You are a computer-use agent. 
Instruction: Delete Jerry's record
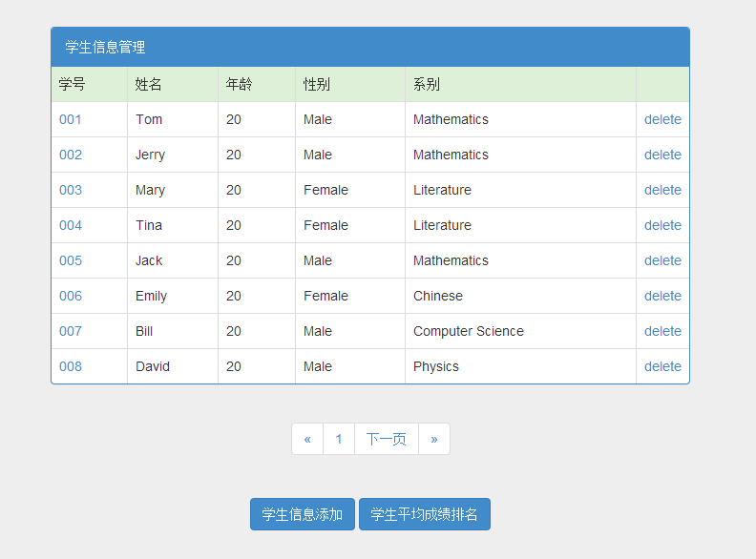(x=662, y=155)
